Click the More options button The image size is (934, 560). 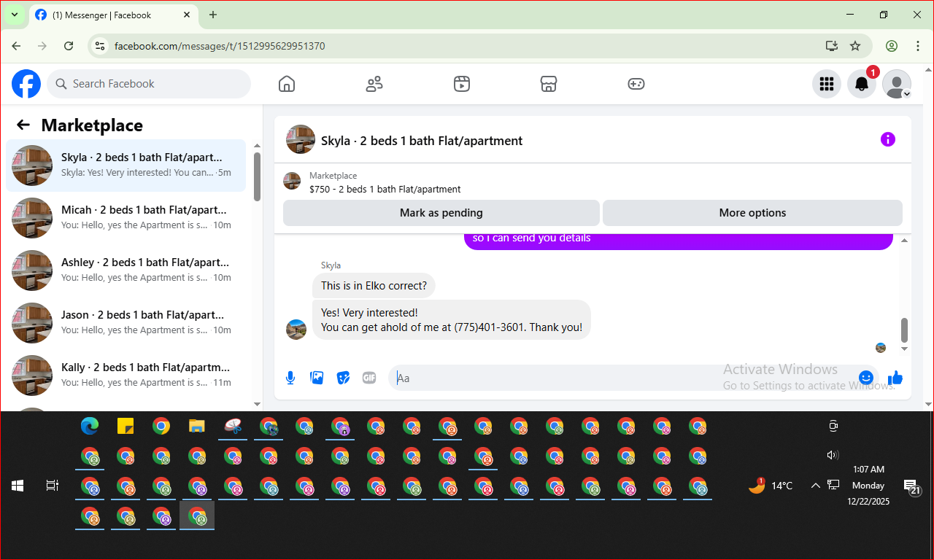tap(752, 213)
